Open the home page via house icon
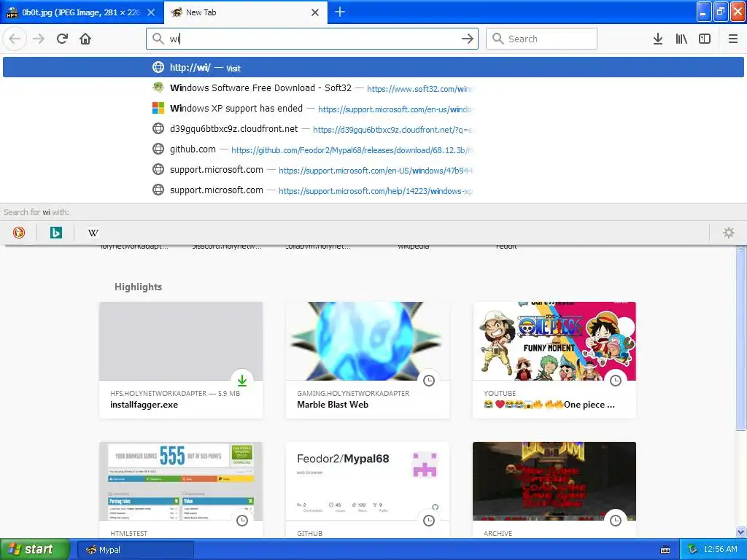The height and width of the screenshot is (560, 747). (x=85, y=39)
